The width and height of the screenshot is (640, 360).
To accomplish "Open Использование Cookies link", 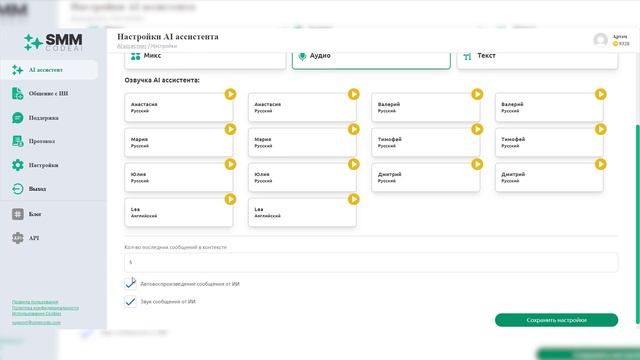I will click(x=36, y=314).
